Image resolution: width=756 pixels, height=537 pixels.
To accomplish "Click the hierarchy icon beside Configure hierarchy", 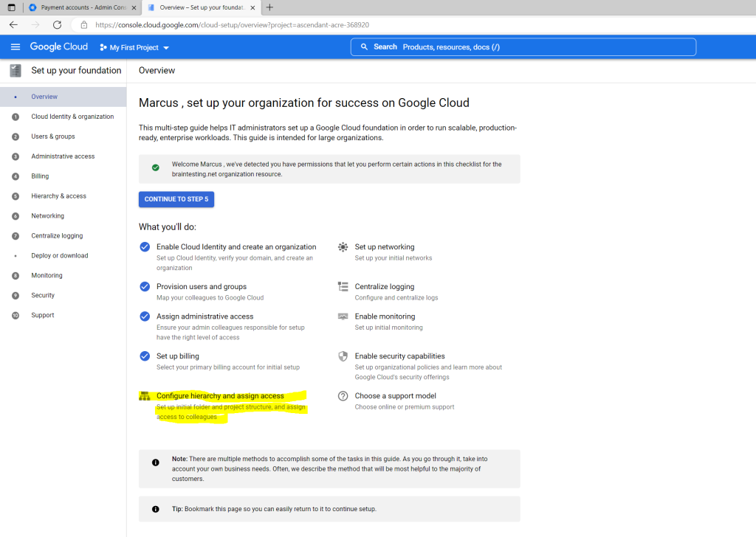I will [145, 396].
